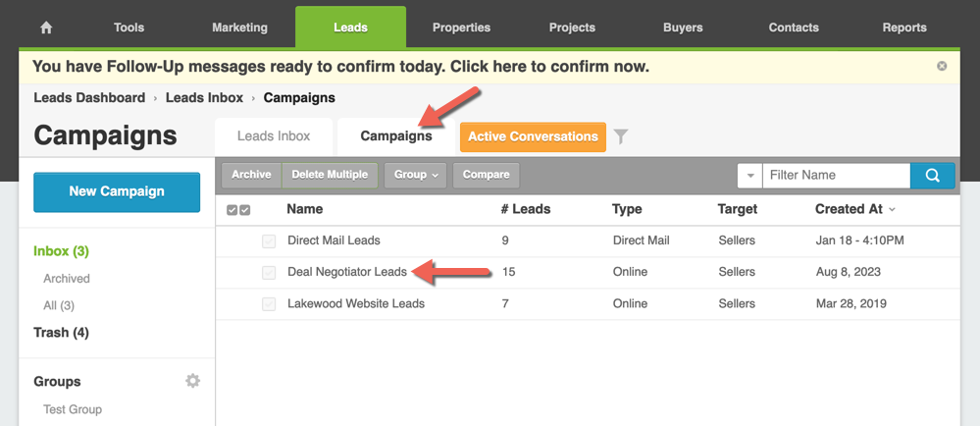
Task: View the Trash (4) folder
Action: [61, 333]
